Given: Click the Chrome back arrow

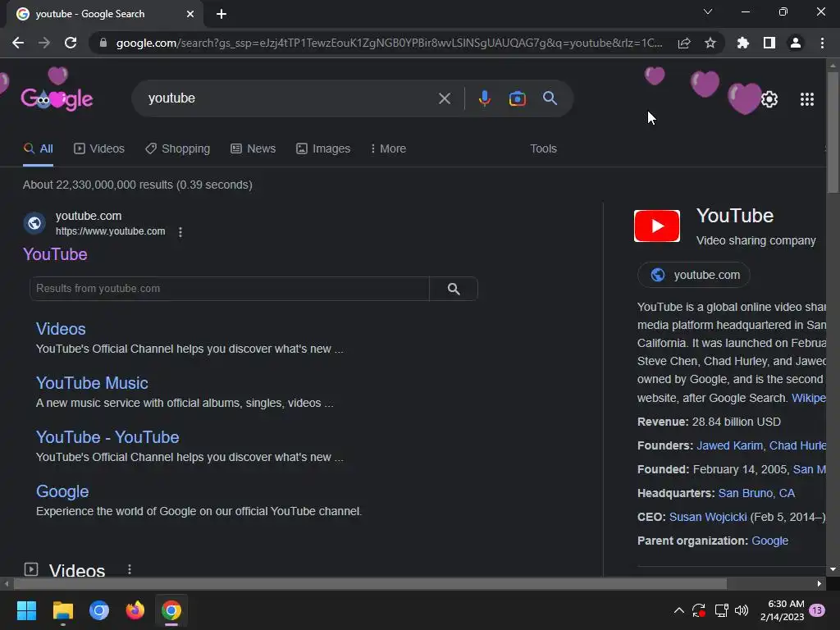Looking at the screenshot, I should [x=18, y=43].
